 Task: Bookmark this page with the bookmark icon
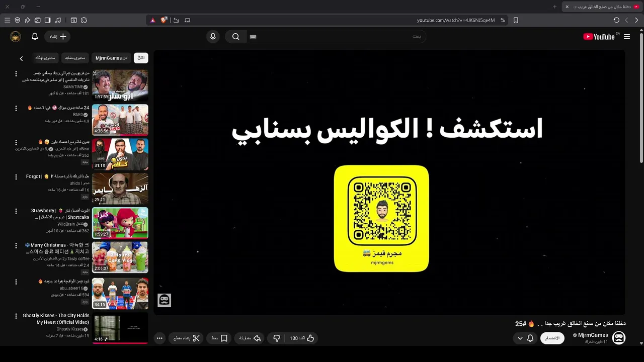pos(516,20)
